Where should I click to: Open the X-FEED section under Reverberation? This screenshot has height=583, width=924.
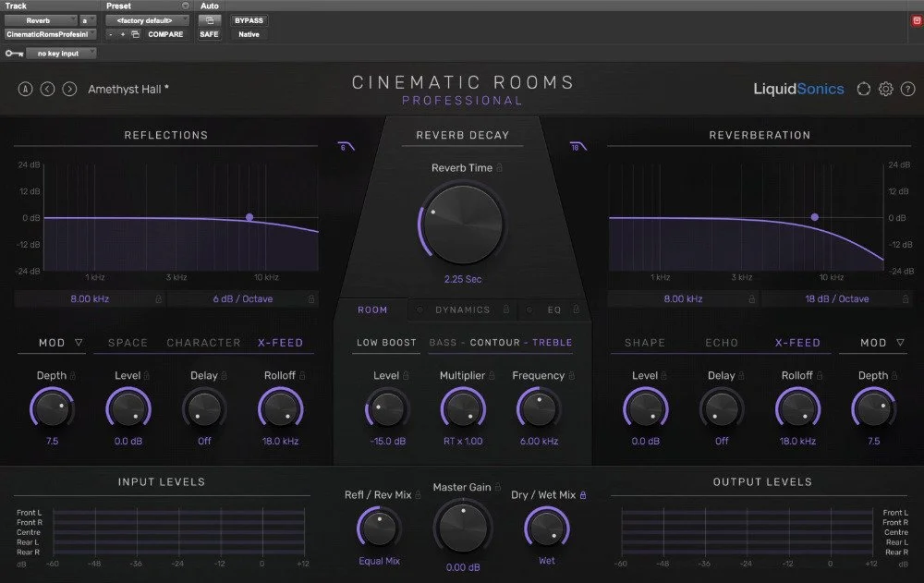click(x=796, y=342)
